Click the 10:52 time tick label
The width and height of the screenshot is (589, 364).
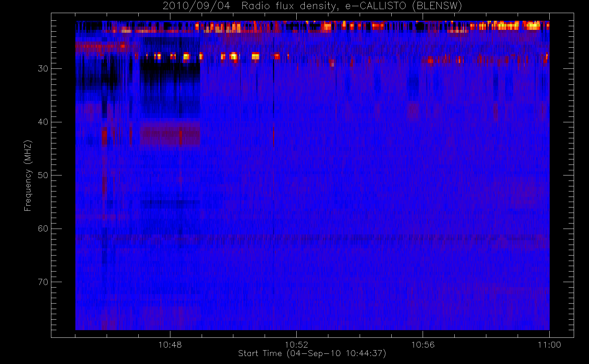point(296,345)
